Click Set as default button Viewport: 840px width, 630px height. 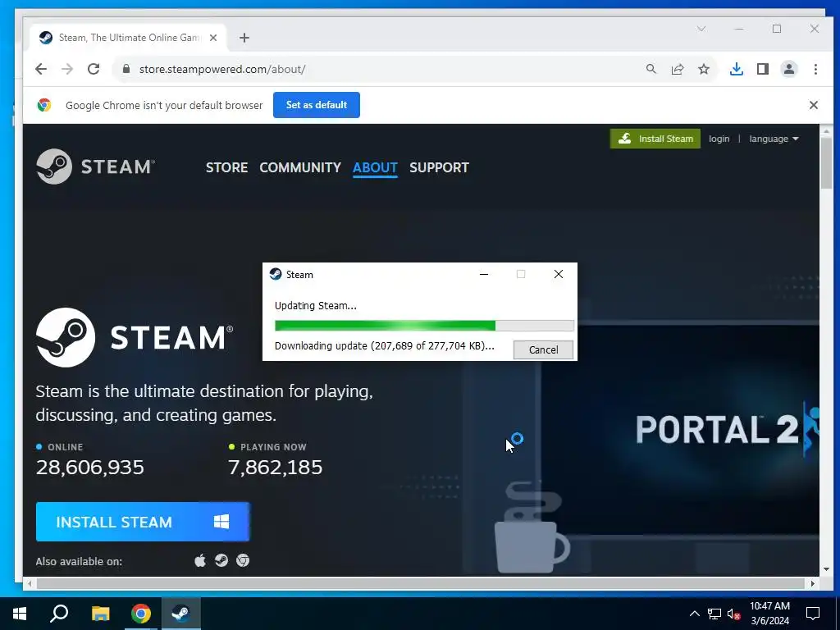click(x=317, y=105)
